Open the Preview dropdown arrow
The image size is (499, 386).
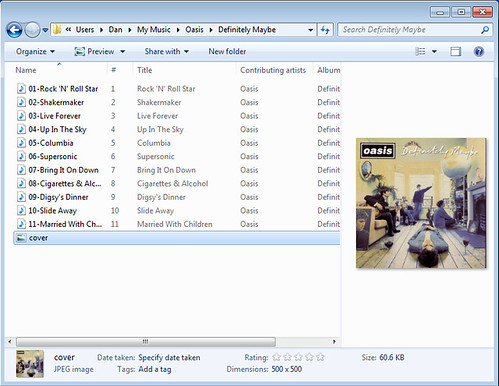pyautogui.click(x=122, y=52)
